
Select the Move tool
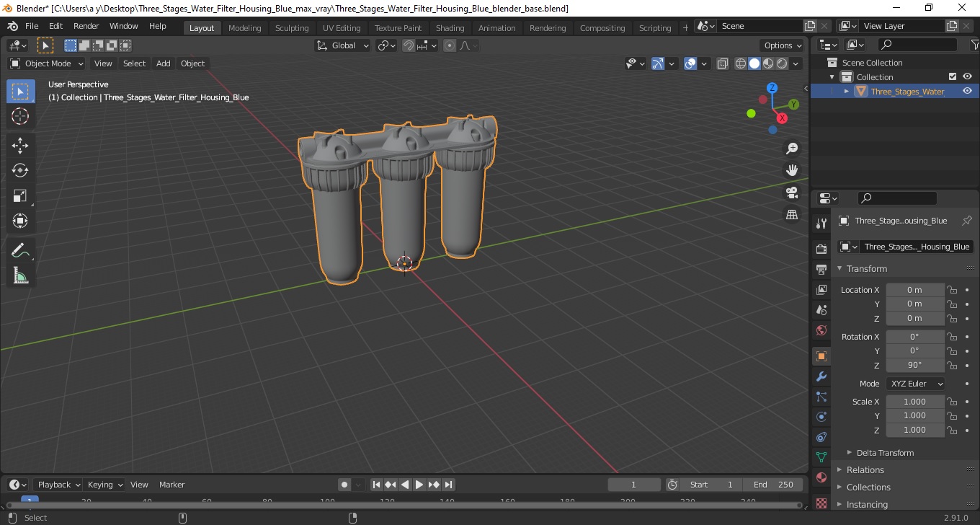(20, 146)
